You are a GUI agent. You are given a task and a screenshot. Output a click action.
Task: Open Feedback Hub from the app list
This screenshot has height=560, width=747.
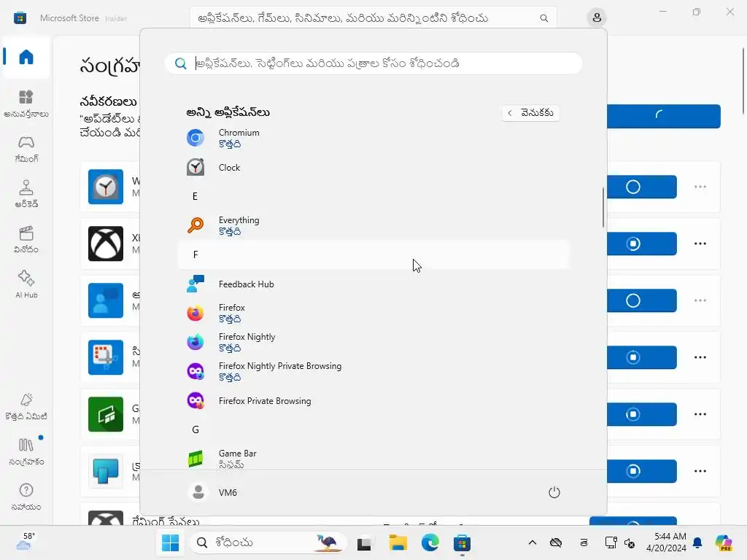pos(373,284)
